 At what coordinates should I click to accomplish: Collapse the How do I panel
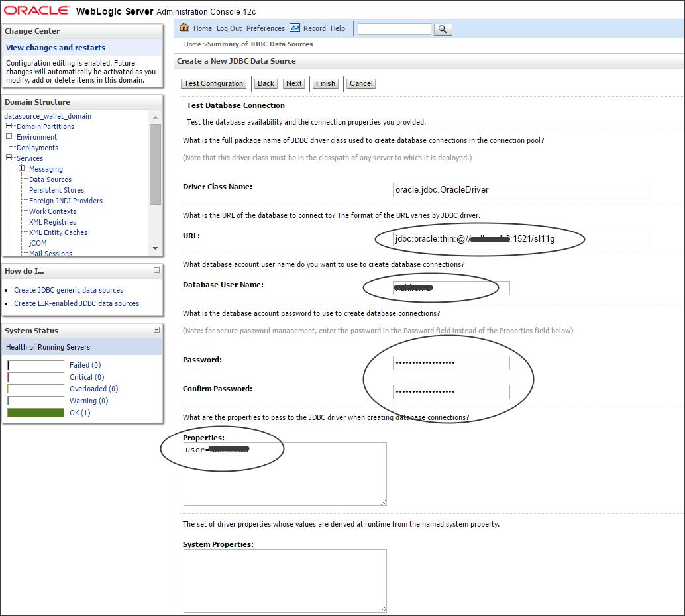click(156, 270)
